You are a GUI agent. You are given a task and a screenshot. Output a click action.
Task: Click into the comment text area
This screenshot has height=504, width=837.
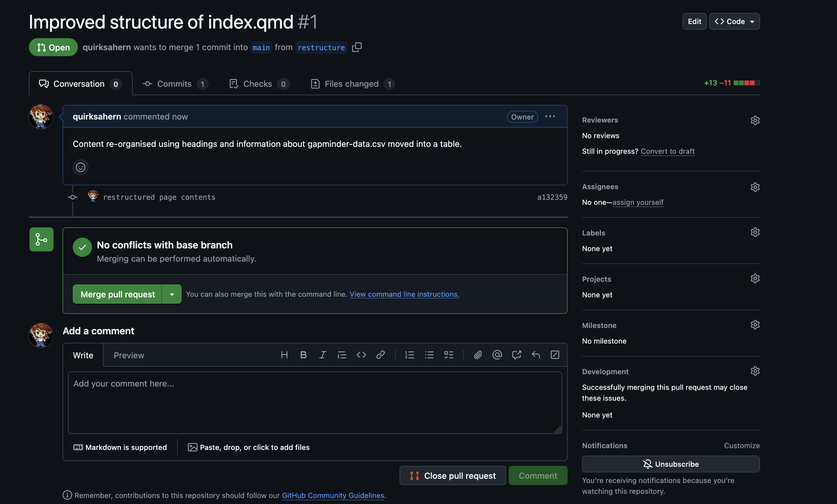(x=315, y=403)
